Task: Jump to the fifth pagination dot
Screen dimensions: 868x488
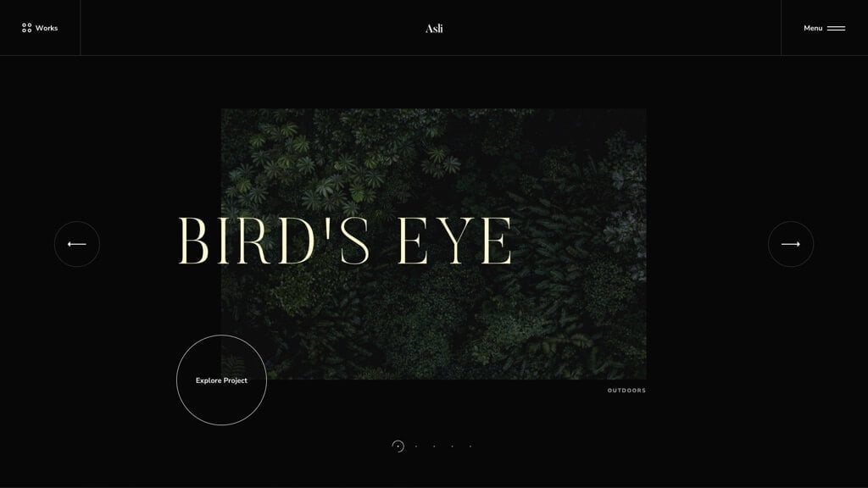Action: (x=470, y=446)
